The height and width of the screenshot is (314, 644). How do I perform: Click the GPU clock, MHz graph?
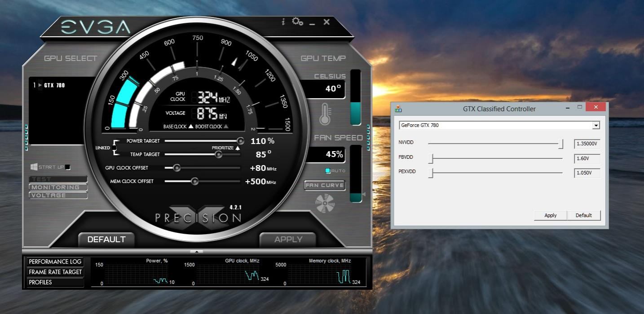click(228, 275)
